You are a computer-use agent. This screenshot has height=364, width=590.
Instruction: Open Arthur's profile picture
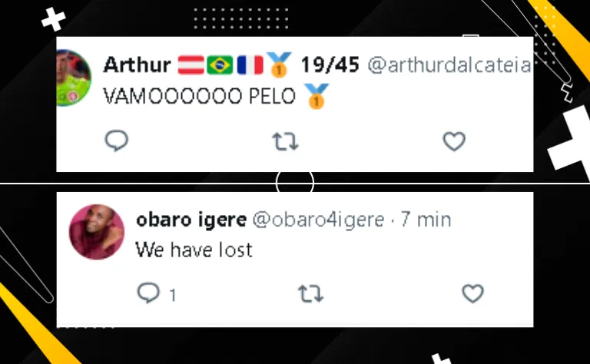point(74,78)
